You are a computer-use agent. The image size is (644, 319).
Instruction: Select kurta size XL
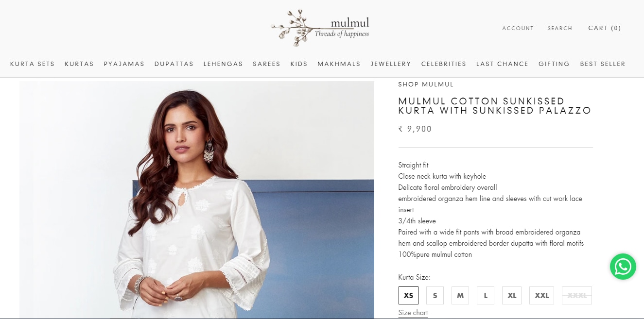512,295
